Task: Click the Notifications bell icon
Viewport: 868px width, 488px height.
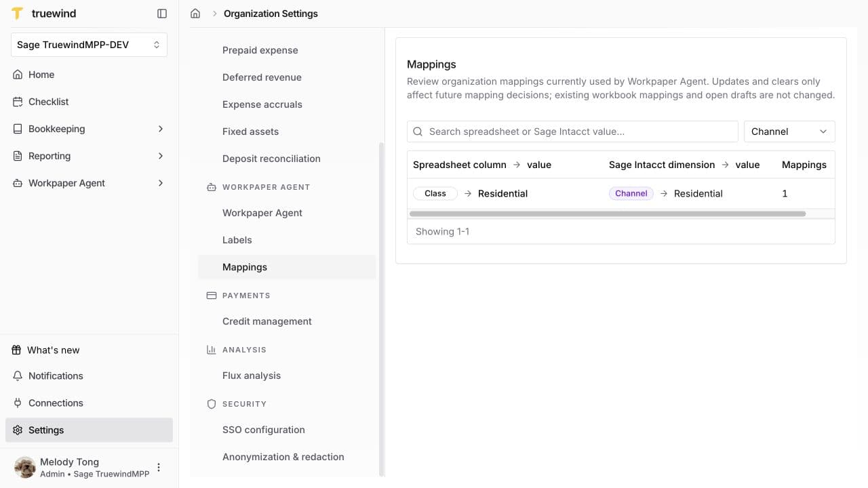Action: coord(18,375)
